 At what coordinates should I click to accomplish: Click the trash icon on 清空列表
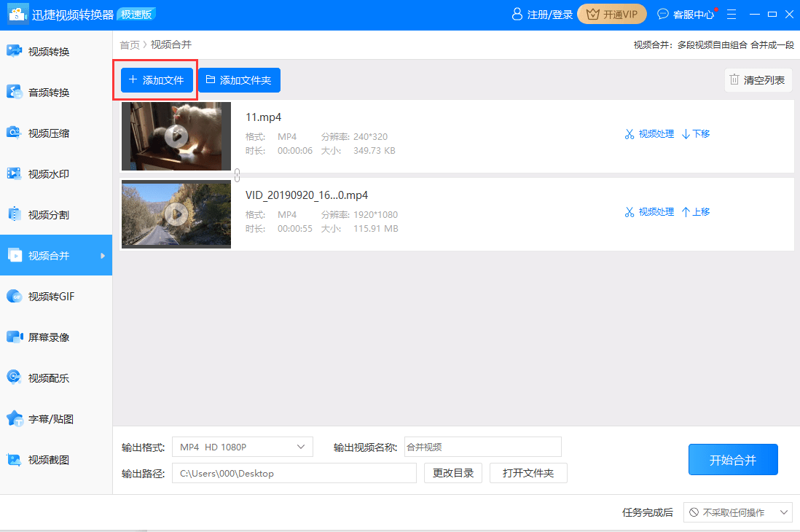(734, 79)
